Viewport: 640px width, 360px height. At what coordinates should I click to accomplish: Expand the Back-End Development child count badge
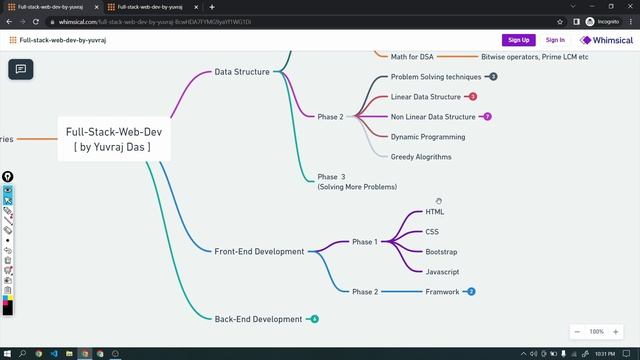click(x=314, y=319)
